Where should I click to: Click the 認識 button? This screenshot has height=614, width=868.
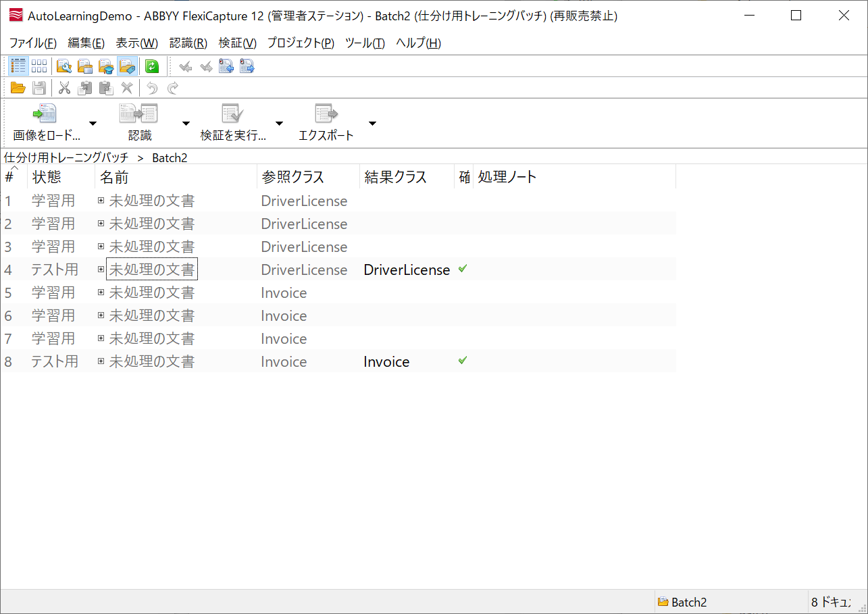pyautogui.click(x=139, y=123)
